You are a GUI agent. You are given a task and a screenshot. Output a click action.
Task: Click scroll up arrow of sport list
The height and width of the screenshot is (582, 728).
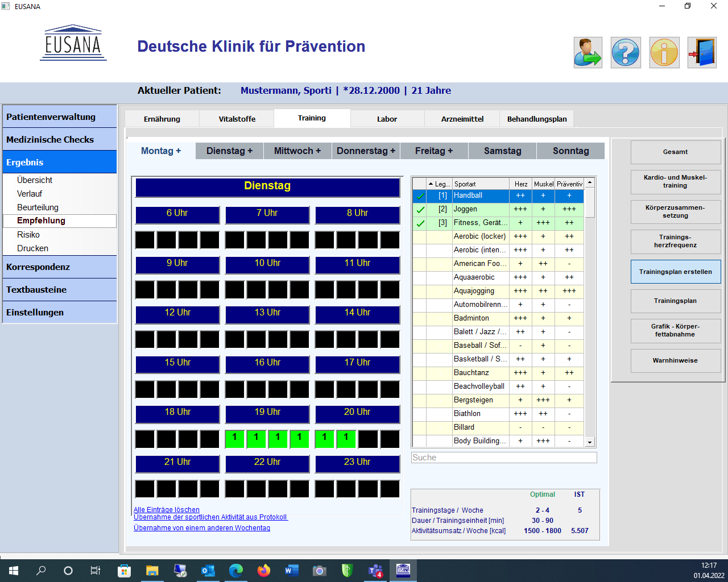590,182
